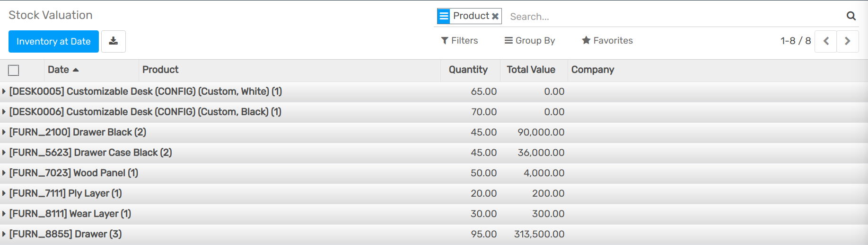Click the download export icon button
This screenshot has width=868, height=245.
(x=114, y=41)
